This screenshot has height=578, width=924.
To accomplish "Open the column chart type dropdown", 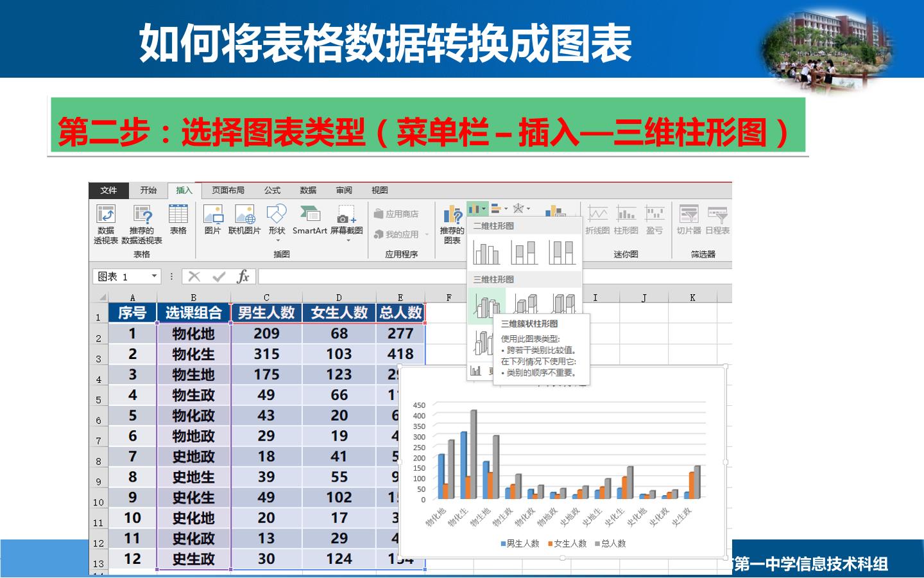I will (477, 209).
